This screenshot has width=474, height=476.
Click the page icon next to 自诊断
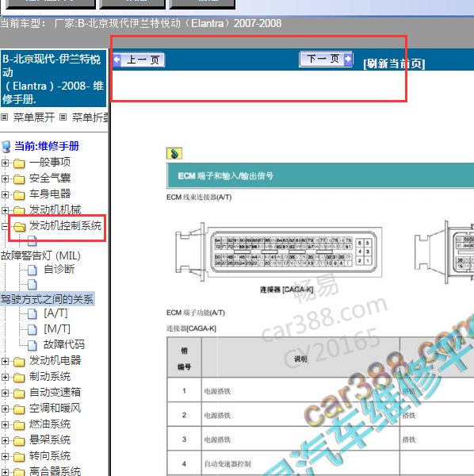(x=32, y=270)
